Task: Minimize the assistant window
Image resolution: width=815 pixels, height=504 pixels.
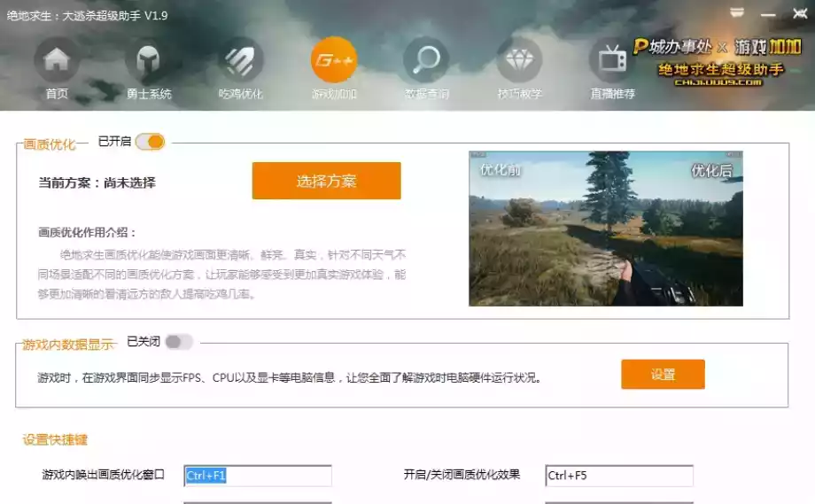Action: point(768,15)
